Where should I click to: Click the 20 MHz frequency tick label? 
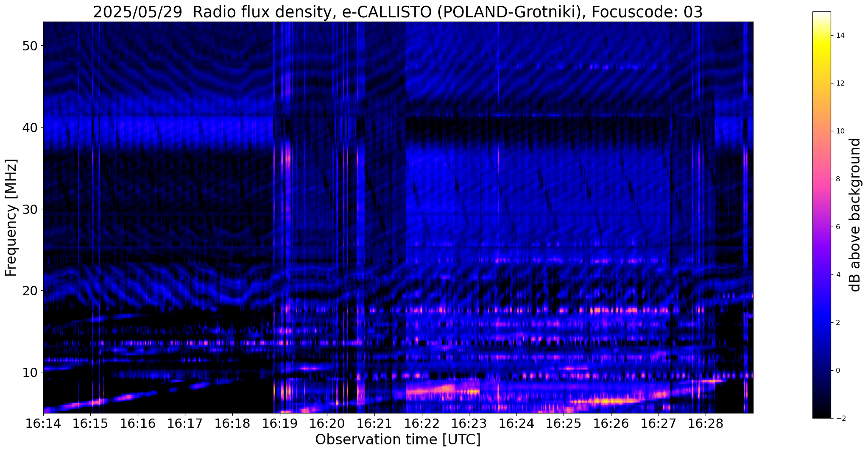click(x=30, y=291)
